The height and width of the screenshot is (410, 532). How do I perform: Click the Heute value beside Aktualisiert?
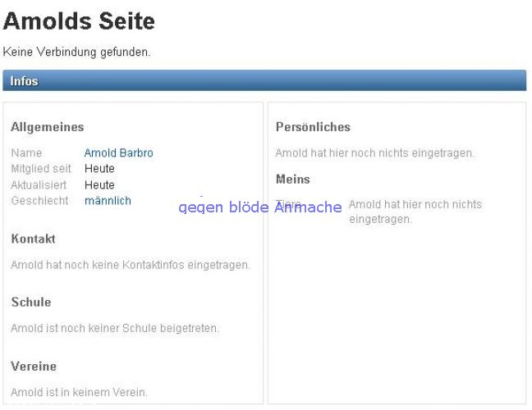(99, 185)
